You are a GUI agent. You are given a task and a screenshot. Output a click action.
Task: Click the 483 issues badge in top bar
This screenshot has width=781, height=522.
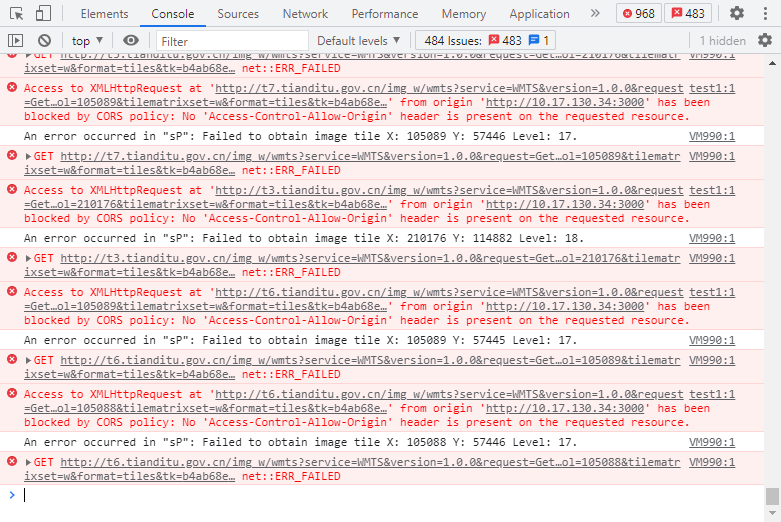(x=688, y=13)
